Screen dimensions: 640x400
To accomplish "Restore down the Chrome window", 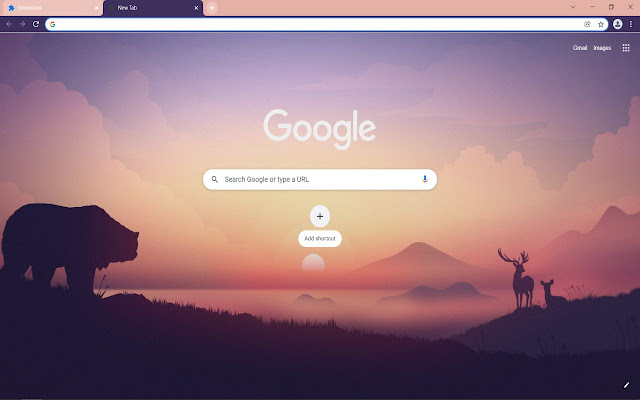I will tap(611, 7).
